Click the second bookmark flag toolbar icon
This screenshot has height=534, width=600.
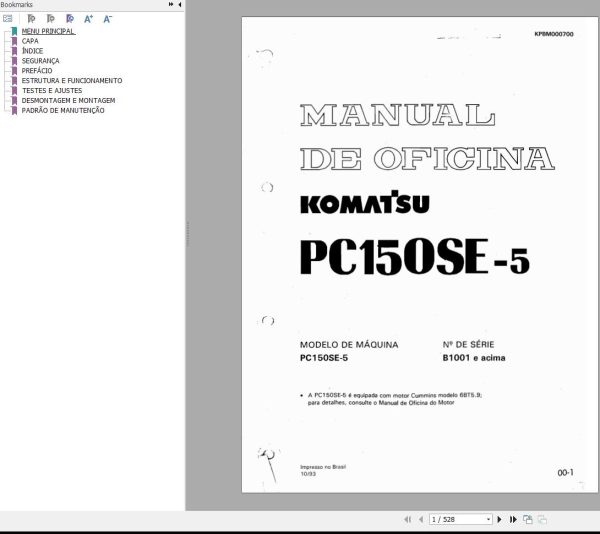tap(50, 18)
